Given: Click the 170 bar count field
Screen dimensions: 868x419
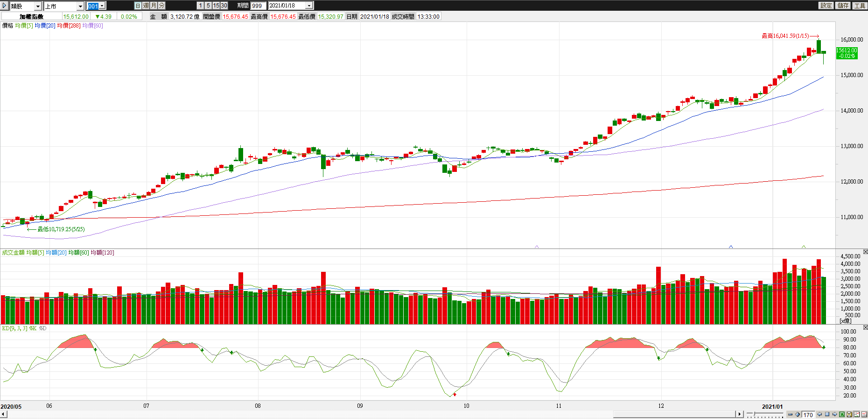Looking at the screenshot, I should click(x=808, y=415).
